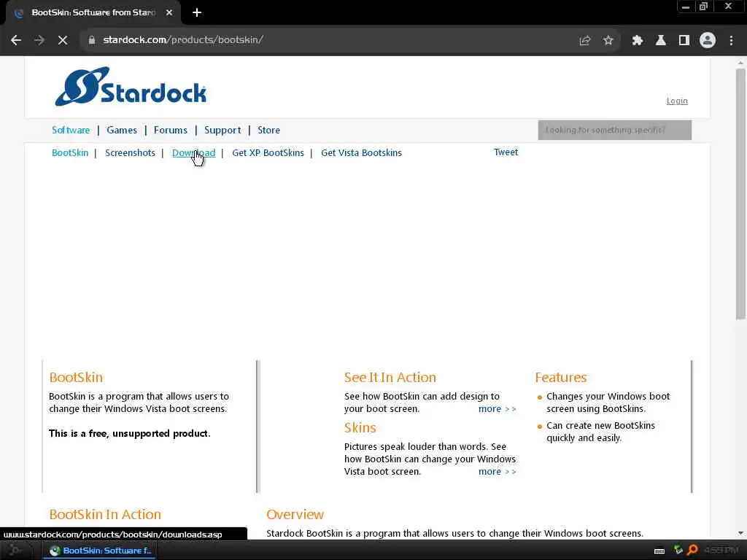Click more link under See It In Action
This screenshot has height=560, width=747.
[x=497, y=409]
